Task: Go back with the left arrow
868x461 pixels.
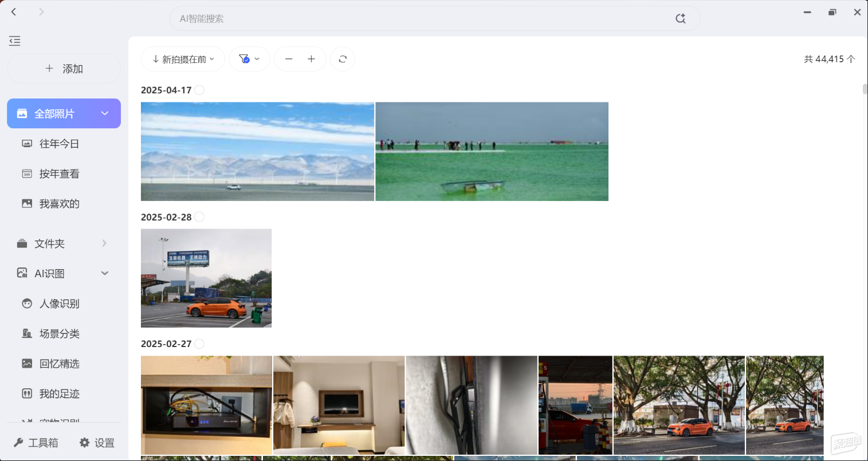Action: (x=14, y=11)
